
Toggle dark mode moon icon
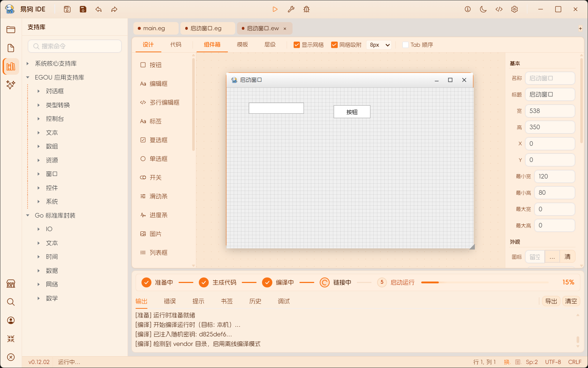tap(483, 9)
